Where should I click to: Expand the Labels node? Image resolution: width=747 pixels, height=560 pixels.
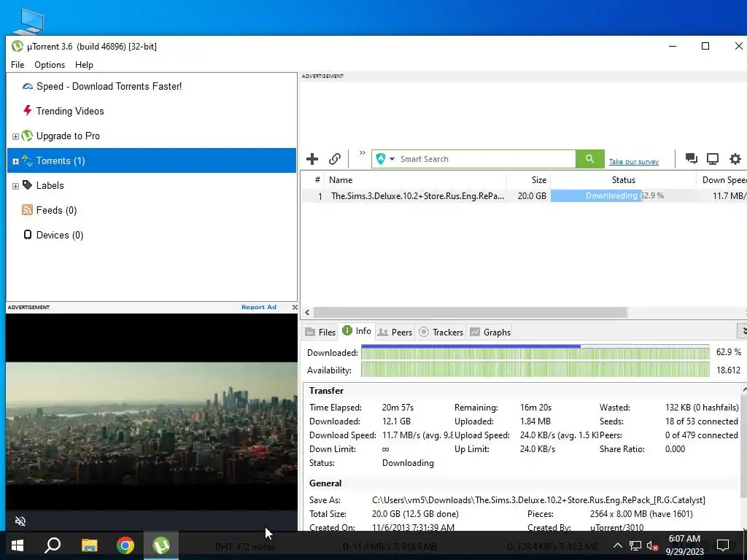(x=15, y=186)
